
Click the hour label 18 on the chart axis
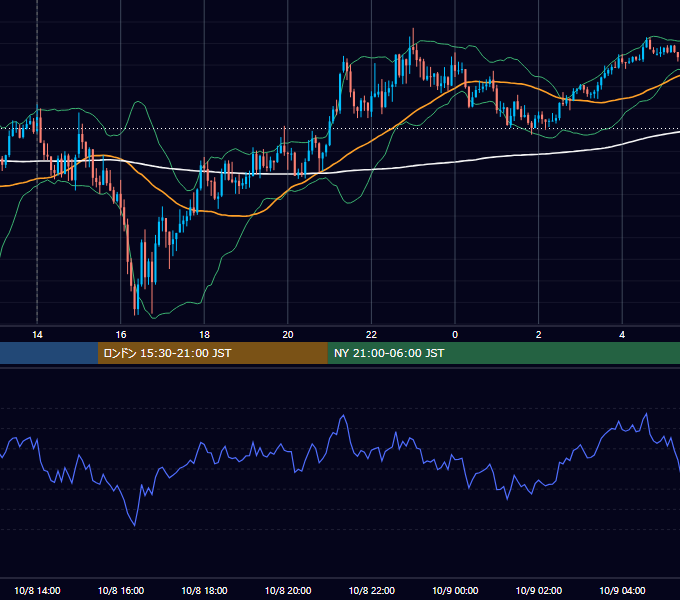(204, 335)
